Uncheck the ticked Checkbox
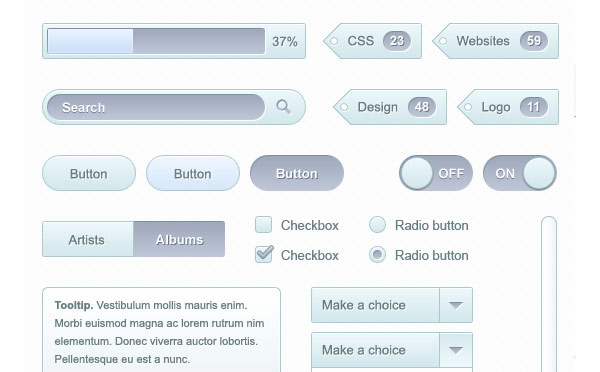600x372 pixels. [x=264, y=255]
